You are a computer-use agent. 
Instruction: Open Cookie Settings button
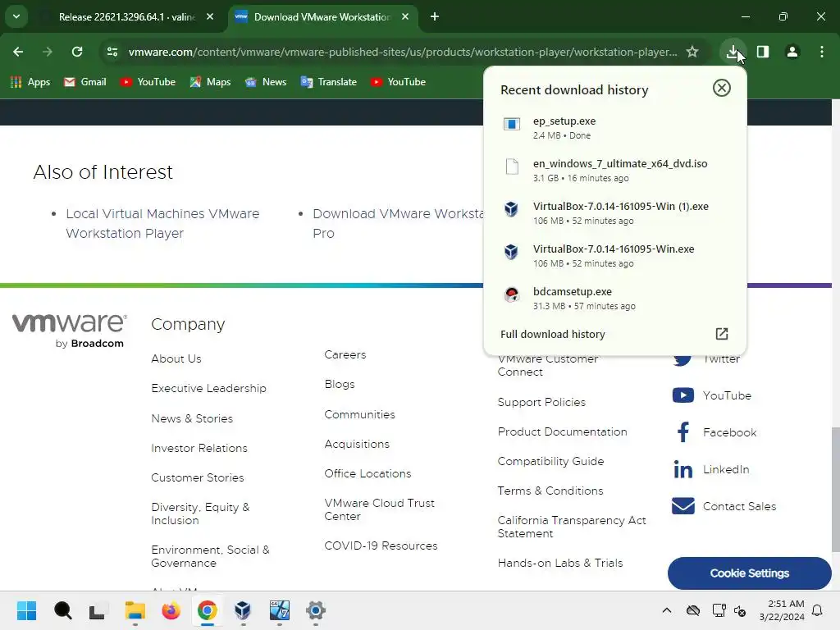pyautogui.click(x=750, y=573)
